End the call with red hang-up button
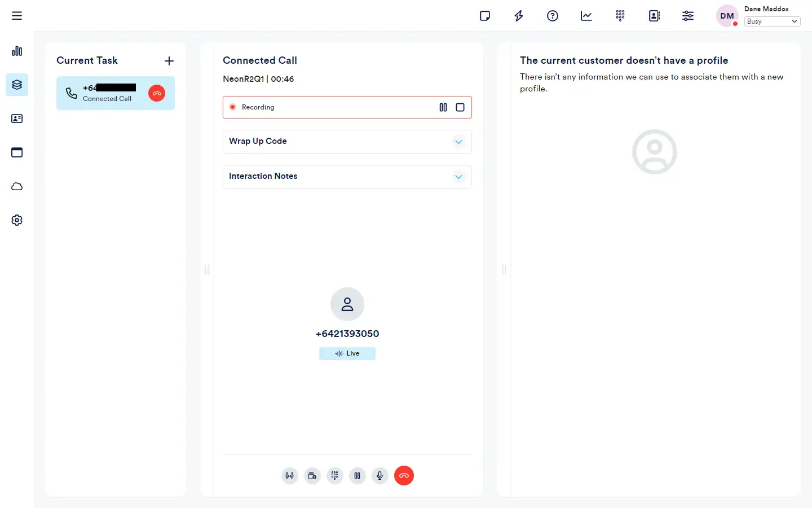Image resolution: width=812 pixels, height=508 pixels. click(404, 476)
